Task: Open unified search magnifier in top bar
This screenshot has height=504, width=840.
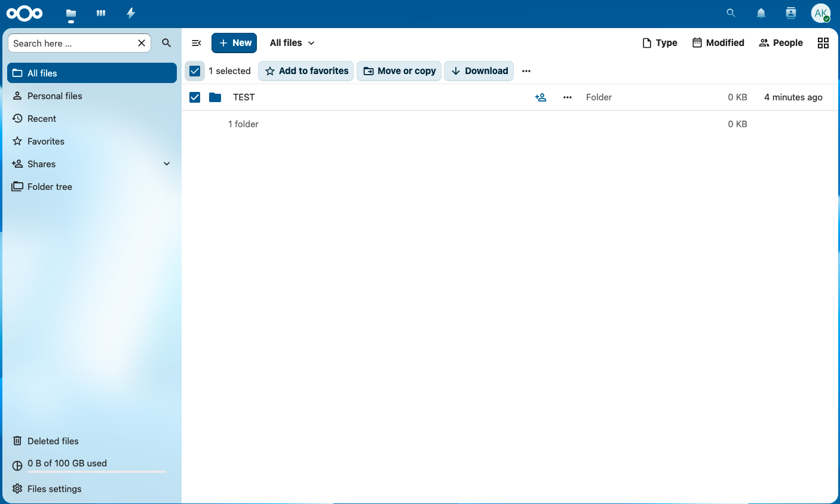Action: (731, 13)
